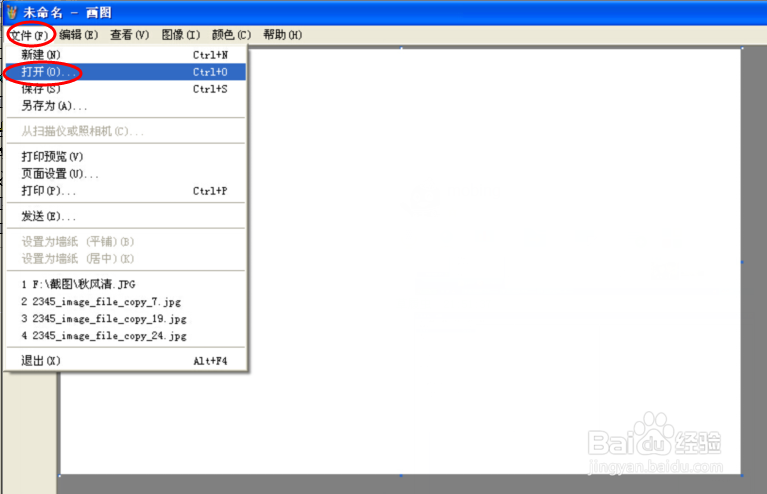Open the 编辑(E) menu

(79, 35)
